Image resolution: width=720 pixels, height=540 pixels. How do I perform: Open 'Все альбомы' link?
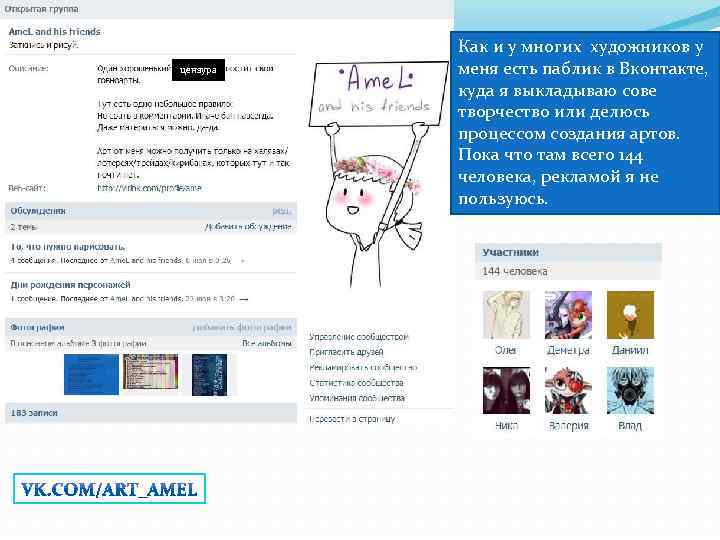tap(267, 343)
